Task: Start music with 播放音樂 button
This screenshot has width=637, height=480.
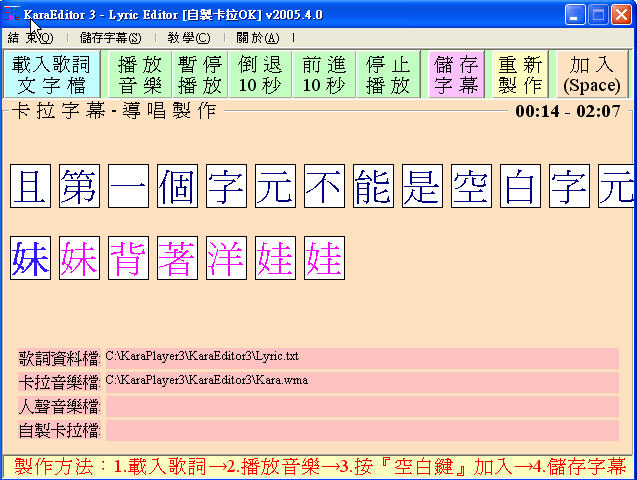Action: point(140,75)
